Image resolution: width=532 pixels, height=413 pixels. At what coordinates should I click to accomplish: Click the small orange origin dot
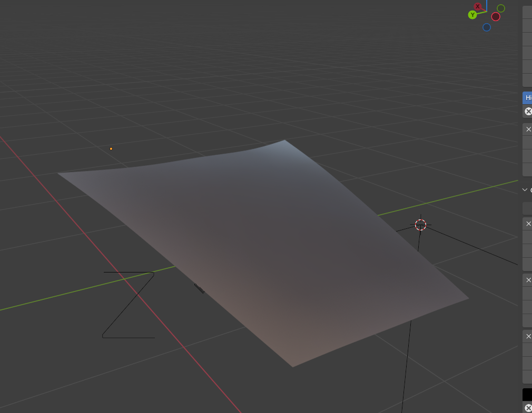[111, 149]
